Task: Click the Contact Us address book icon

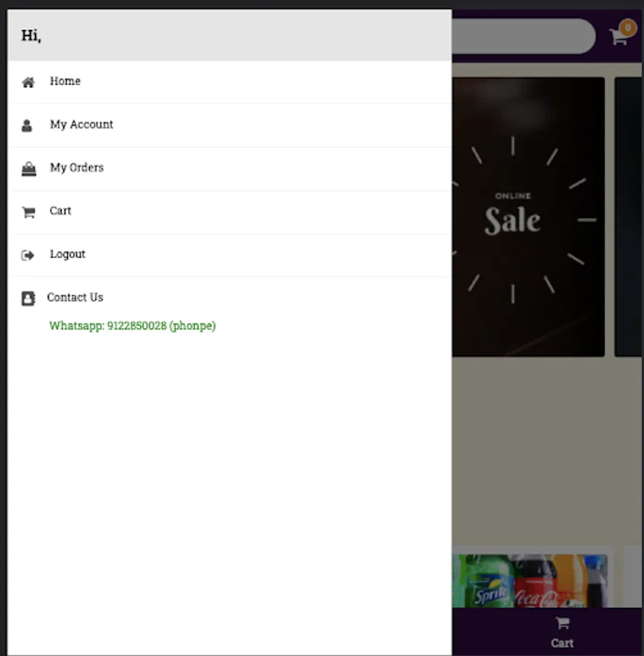Action: pos(28,299)
